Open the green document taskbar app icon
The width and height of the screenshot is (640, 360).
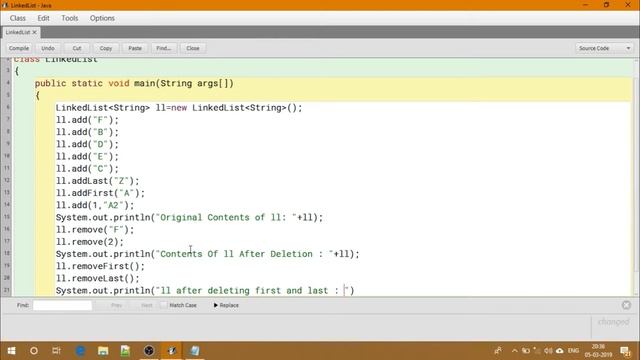125,351
